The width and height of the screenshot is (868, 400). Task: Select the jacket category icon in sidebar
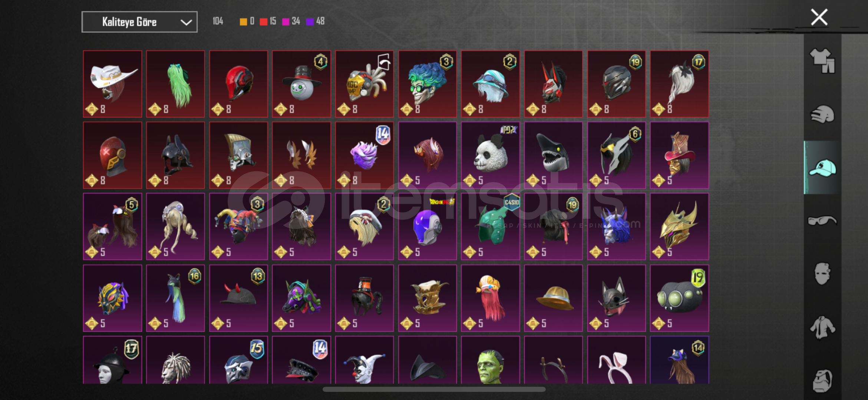click(822, 327)
